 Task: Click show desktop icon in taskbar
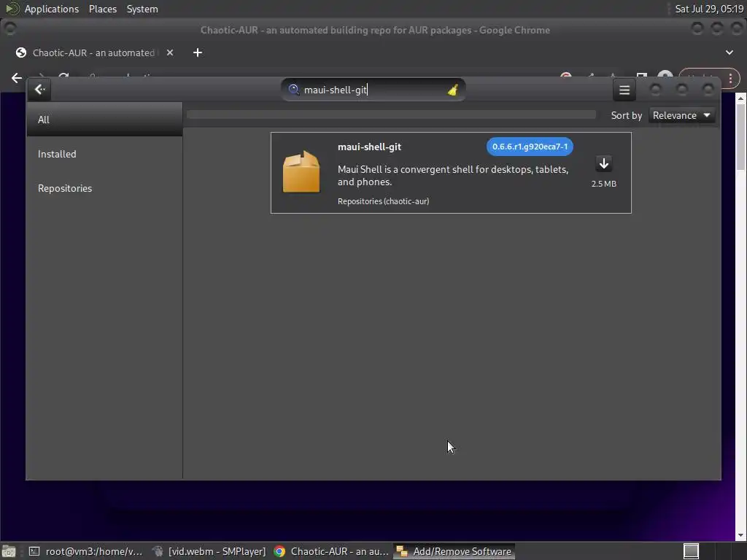coord(9,551)
